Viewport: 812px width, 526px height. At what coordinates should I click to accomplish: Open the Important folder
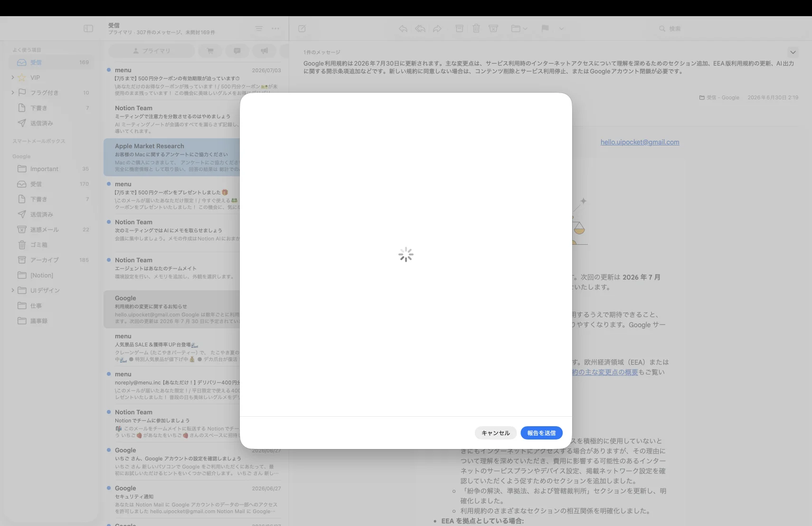tap(52, 169)
